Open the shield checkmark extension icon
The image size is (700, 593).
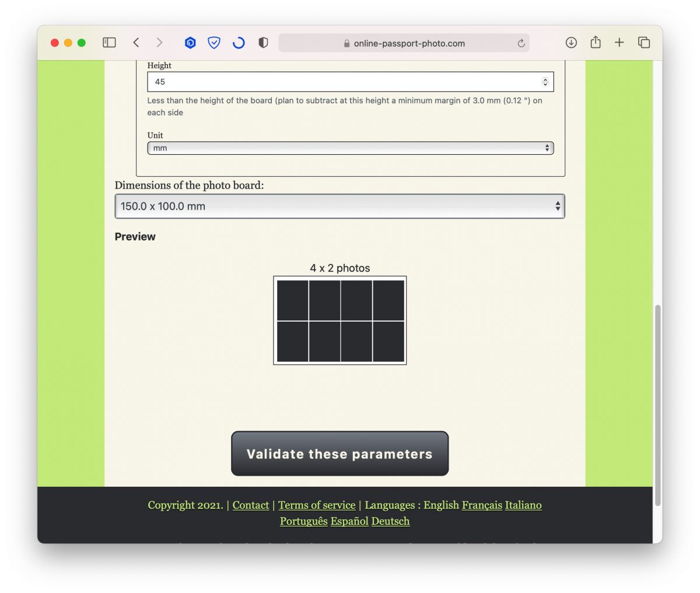point(214,43)
